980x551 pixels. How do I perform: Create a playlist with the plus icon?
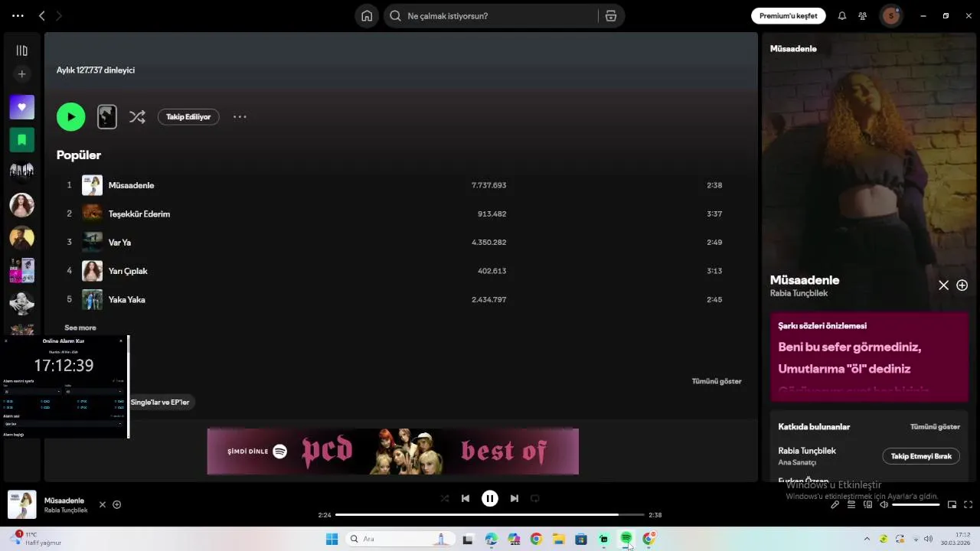tap(21, 74)
